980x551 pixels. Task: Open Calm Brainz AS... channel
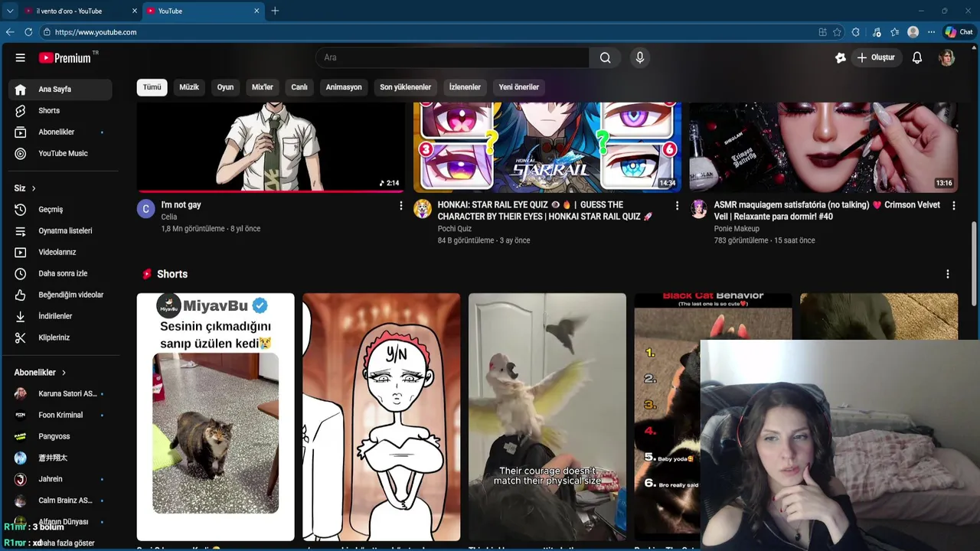(x=60, y=500)
